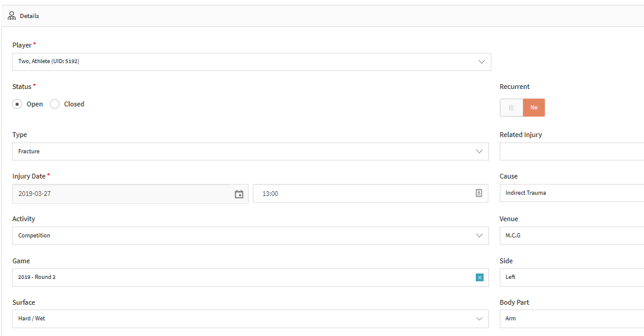
Task: Click the time picker icon next to 13:00
Action: click(x=479, y=193)
